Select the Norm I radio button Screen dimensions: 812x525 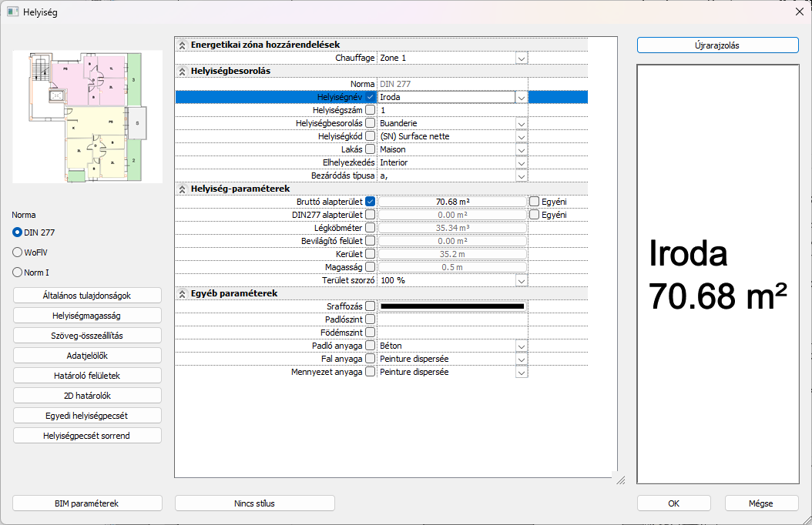pyautogui.click(x=18, y=272)
